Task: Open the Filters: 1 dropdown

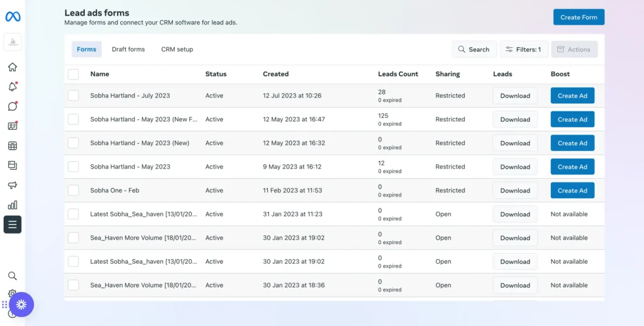Action: 523,50
